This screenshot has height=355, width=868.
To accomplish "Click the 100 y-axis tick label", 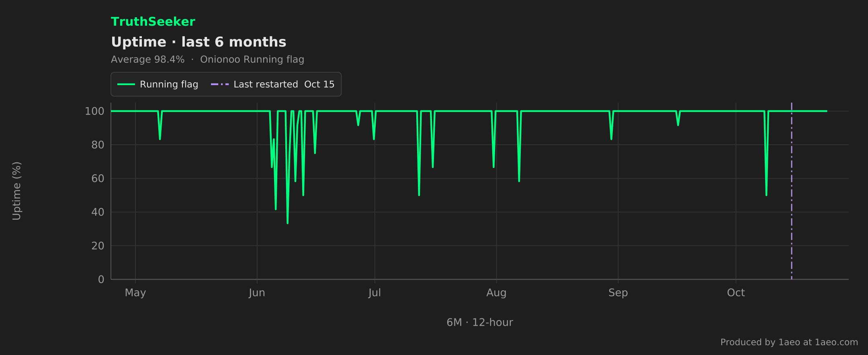I will pyautogui.click(x=94, y=111).
